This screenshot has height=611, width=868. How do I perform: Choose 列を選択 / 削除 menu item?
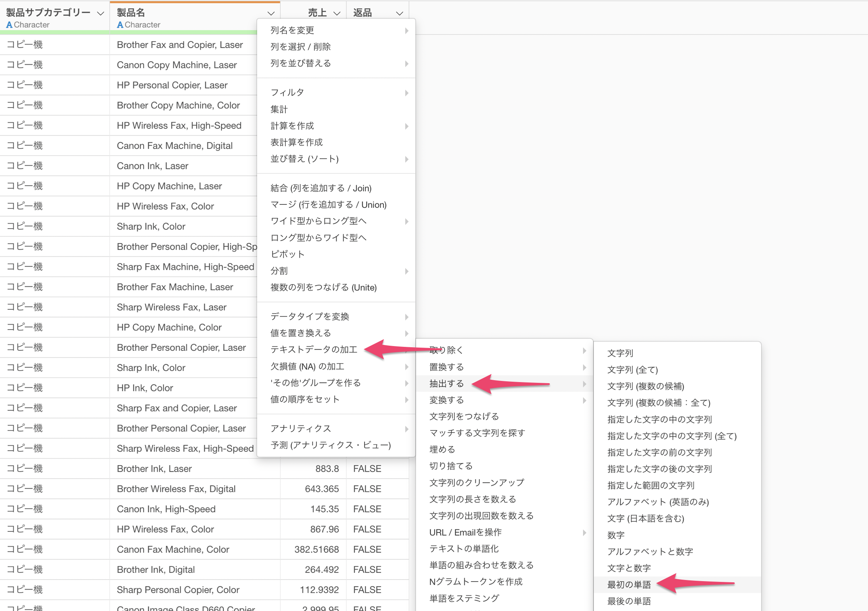336,47
